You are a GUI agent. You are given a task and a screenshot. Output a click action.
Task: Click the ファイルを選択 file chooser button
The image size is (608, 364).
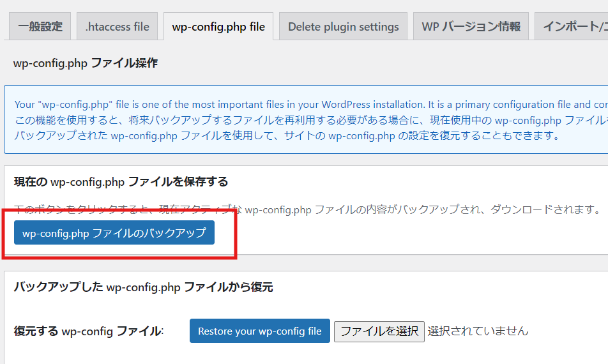coord(379,331)
